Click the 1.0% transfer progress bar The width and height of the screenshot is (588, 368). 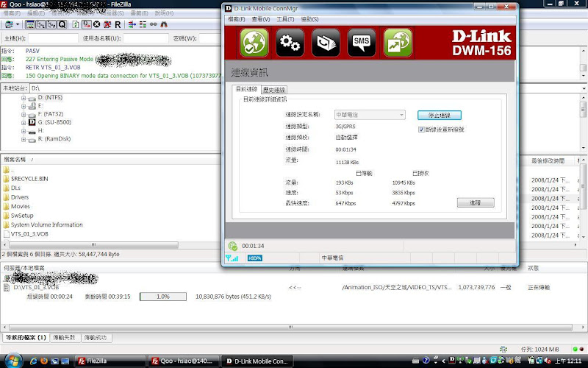click(x=163, y=297)
